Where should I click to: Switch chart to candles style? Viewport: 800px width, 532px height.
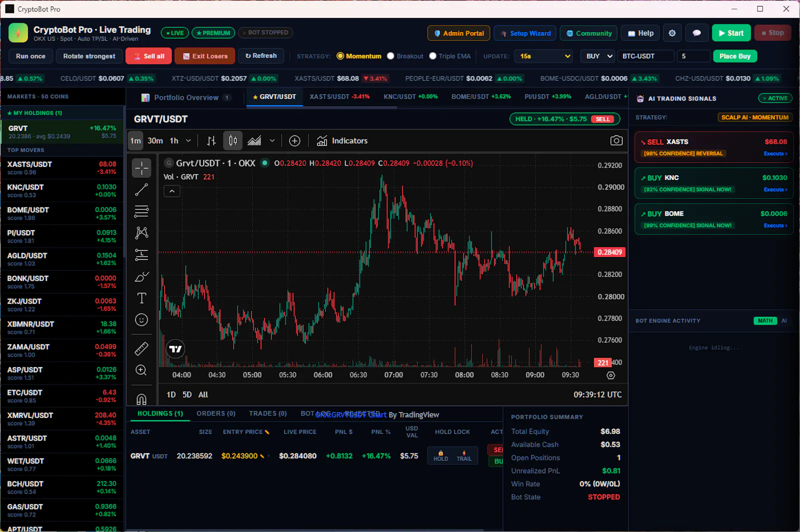tap(233, 141)
